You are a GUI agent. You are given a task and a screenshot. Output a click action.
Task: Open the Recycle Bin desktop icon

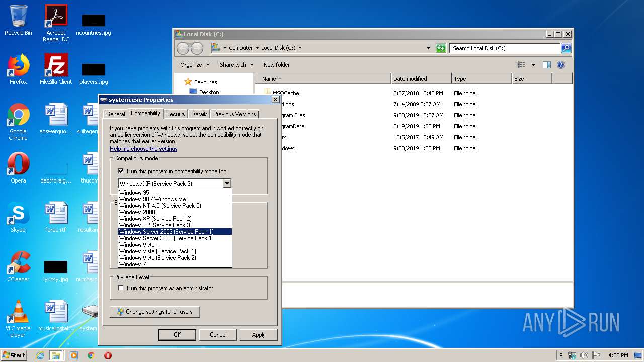pyautogui.click(x=18, y=20)
